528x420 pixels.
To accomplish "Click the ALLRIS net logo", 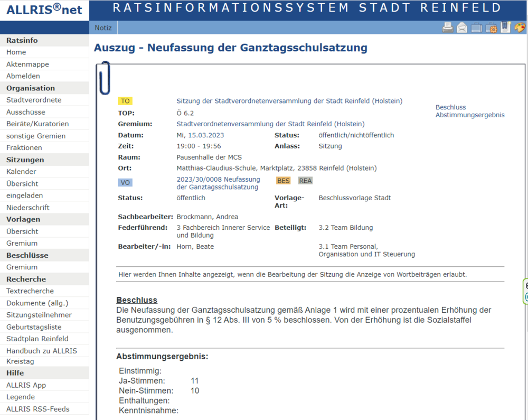I will 44,10.
